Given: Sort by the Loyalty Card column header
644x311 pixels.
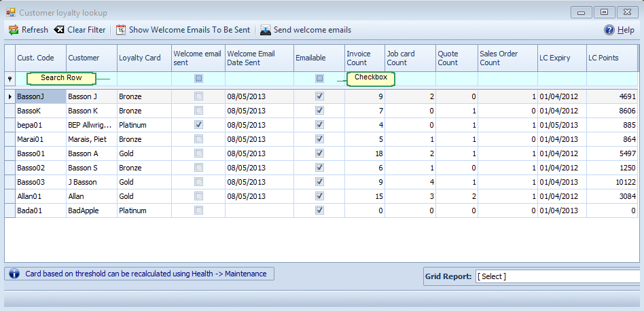Looking at the screenshot, I should 144,58.
